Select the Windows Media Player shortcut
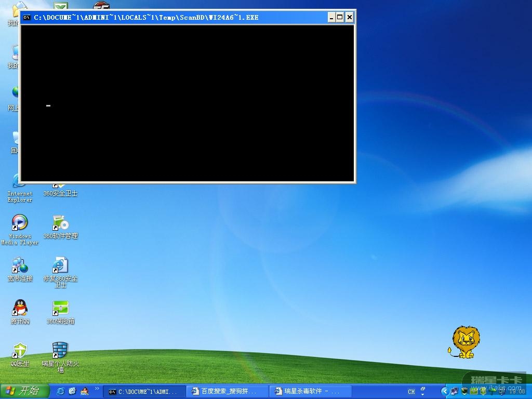The width and height of the screenshot is (532, 399). click(x=20, y=229)
